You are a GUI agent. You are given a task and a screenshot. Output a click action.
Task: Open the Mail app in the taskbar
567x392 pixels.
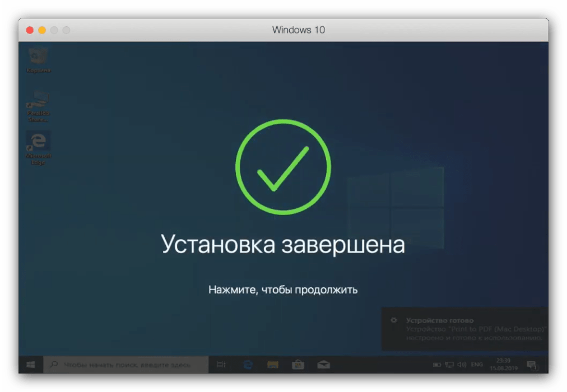coord(323,365)
